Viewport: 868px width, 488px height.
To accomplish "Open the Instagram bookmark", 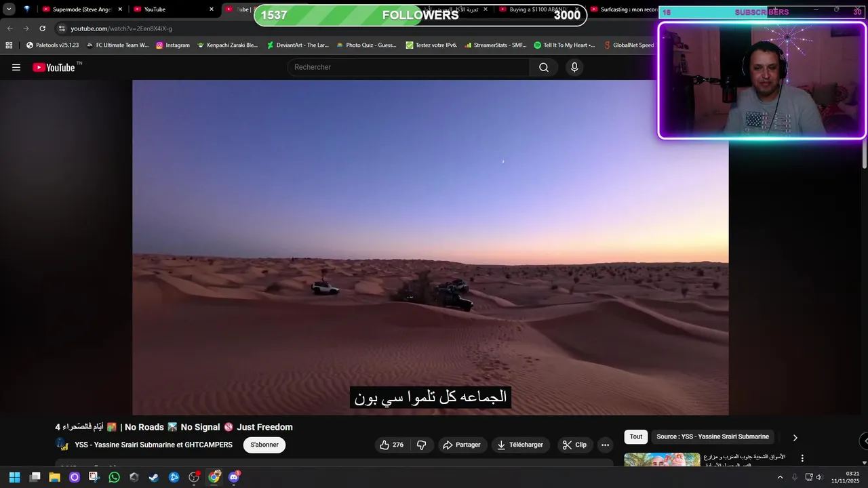I will click(173, 45).
